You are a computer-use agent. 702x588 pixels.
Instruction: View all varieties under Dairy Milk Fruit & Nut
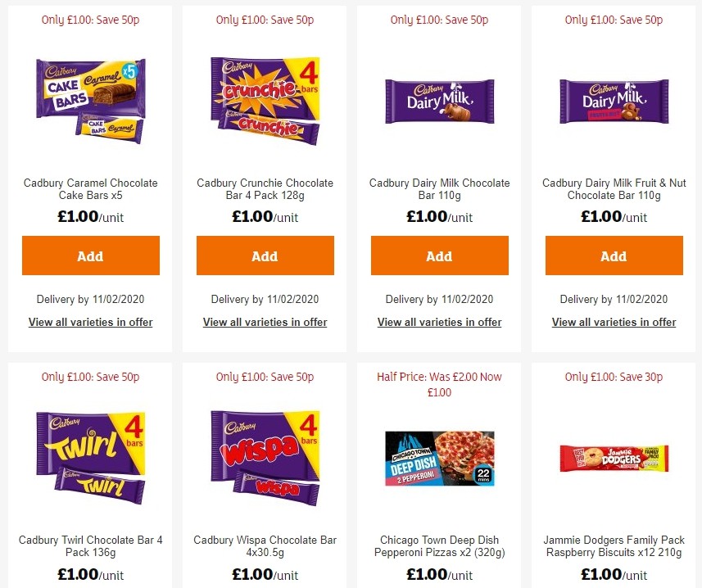tap(614, 323)
